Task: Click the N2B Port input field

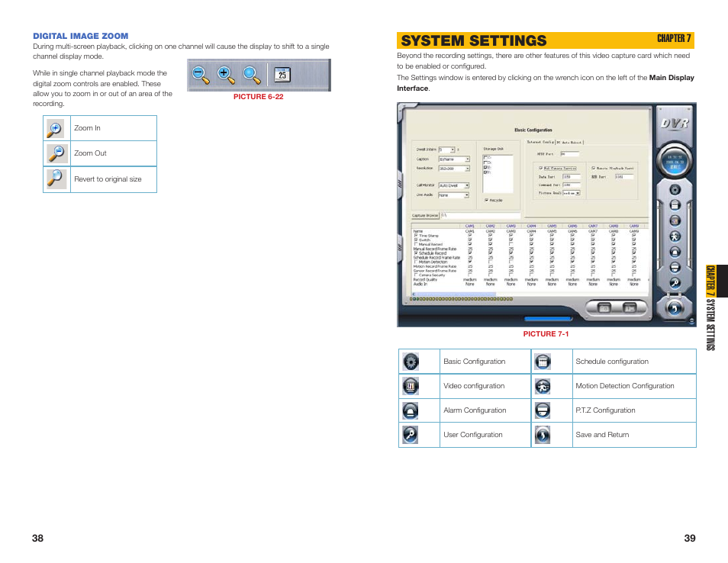Action: [624, 177]
